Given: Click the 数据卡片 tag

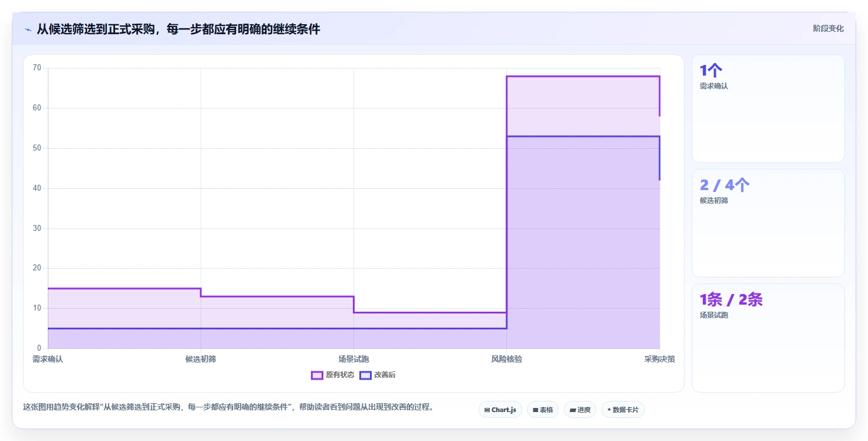Looking at the screenshot, I should 623,410.
